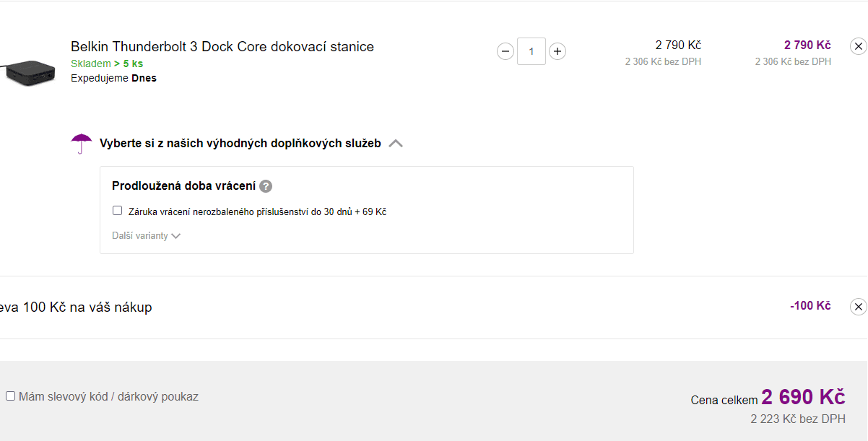Click the Expedujeme Dnes text
This screenshot has height=441, width=868.
click(x=113, y=78)
